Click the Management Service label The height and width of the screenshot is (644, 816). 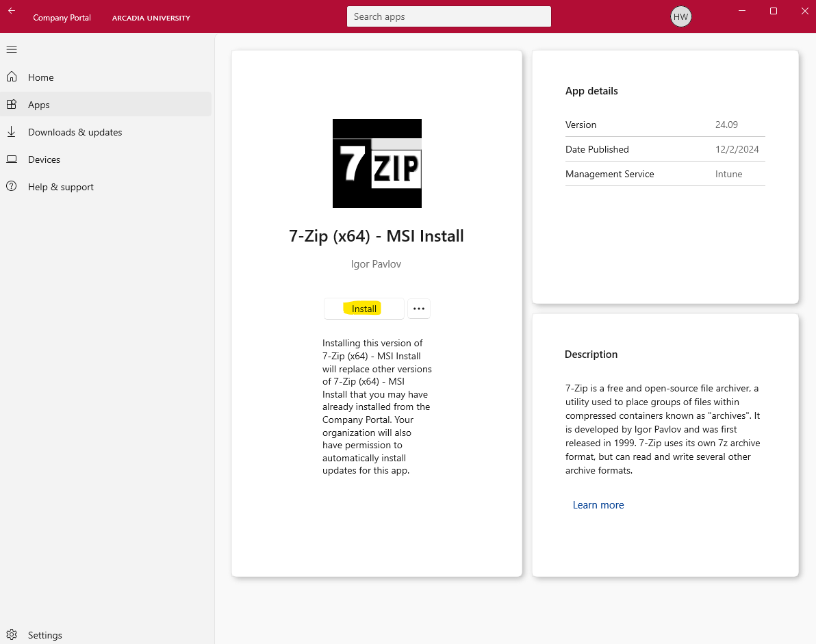tap(609, 175)
